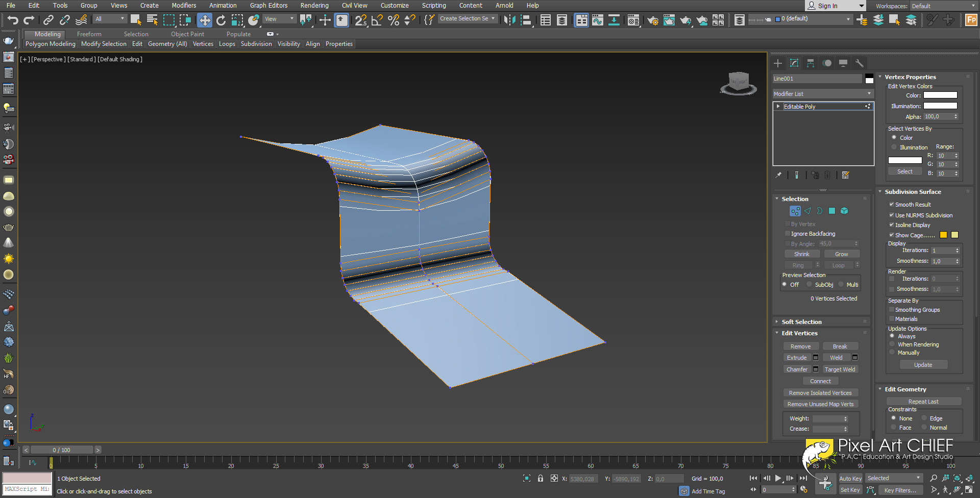This screenshot has height=498, width=980.
Task: Open Create Selection Set dropdown
Action: click(467, 19)
